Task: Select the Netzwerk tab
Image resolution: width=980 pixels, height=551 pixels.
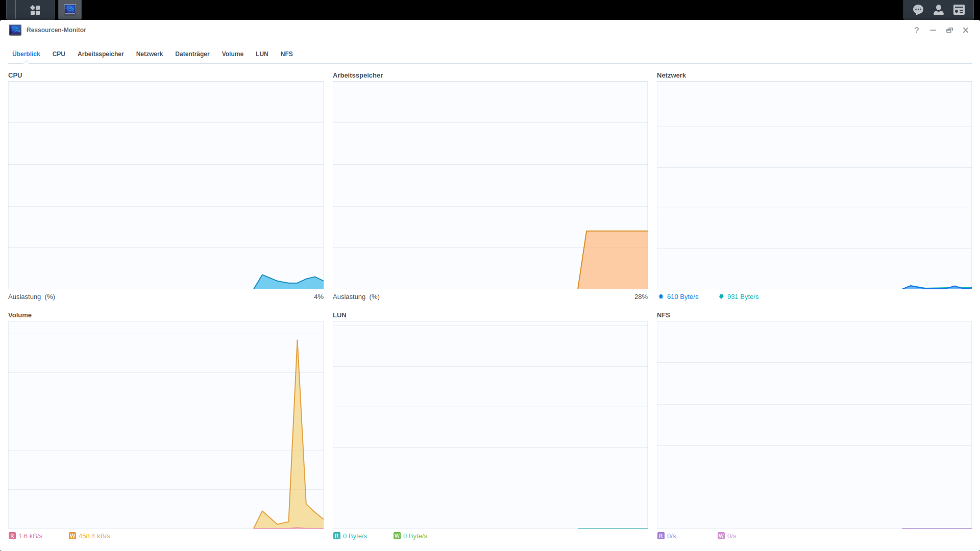Action: click(150, 54)
